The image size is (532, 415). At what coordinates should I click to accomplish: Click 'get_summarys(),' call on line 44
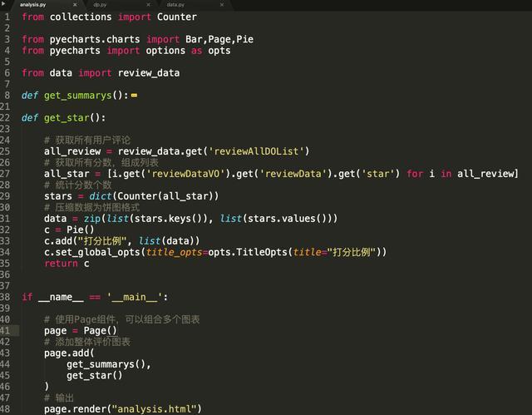click(109, 364)
